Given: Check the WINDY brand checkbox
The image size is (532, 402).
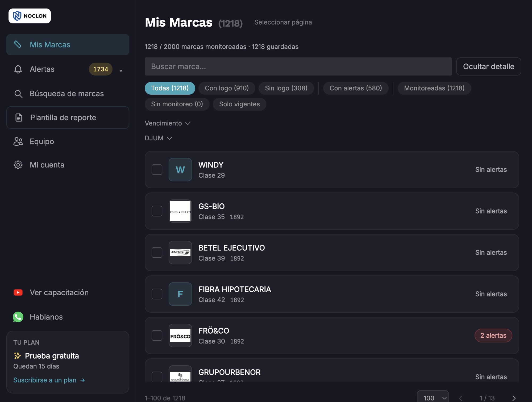Looking at the screenshot, I should tap(157, 170).
